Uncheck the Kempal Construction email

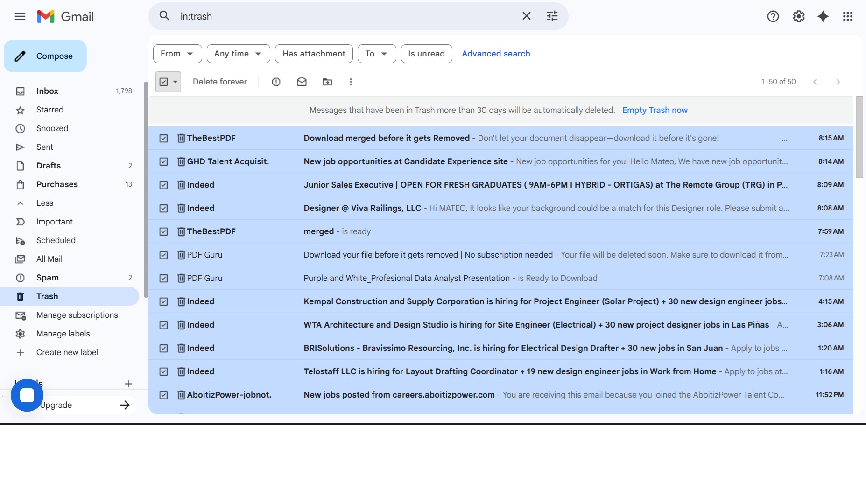pyautogui.click(x=163, y=301)
